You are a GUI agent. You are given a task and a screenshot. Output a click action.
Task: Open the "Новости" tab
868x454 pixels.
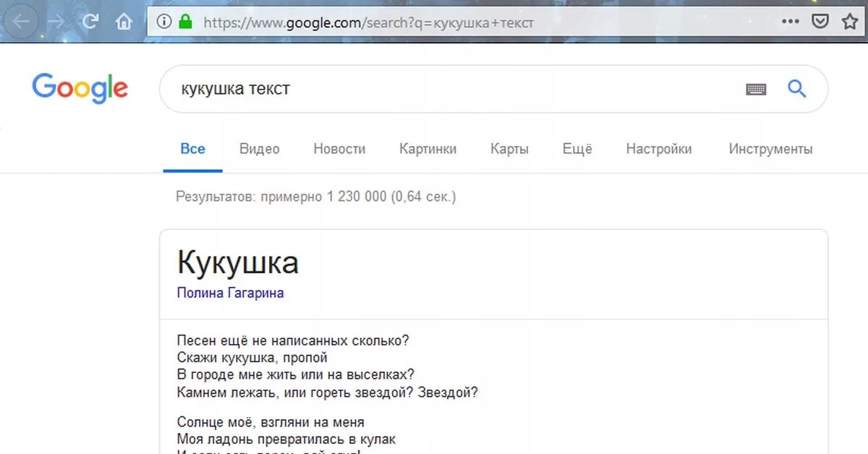pyautogui.click(x=339, y=149)
